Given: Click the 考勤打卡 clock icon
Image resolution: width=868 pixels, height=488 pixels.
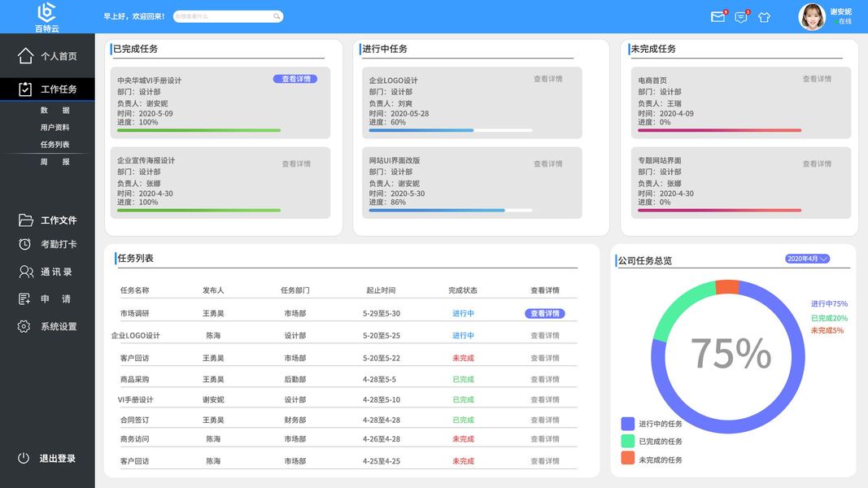Looking at the screenshot, I should 24,244.
